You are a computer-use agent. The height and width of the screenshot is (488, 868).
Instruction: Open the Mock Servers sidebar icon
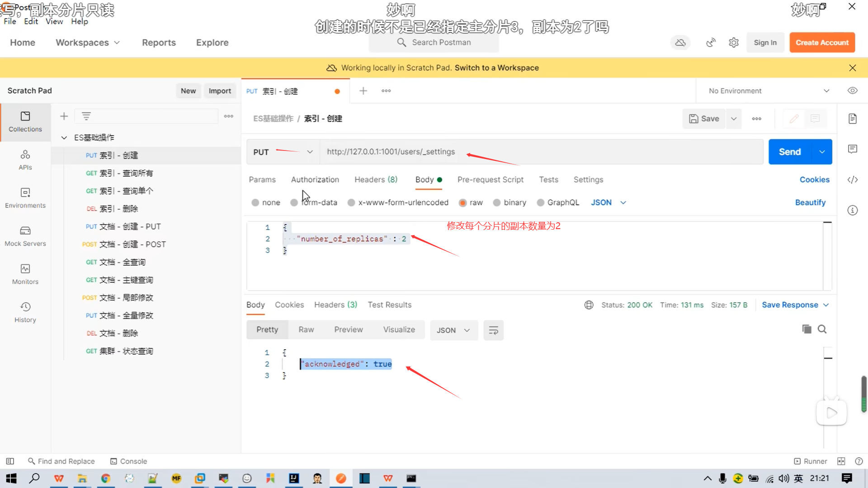point(25,236)
